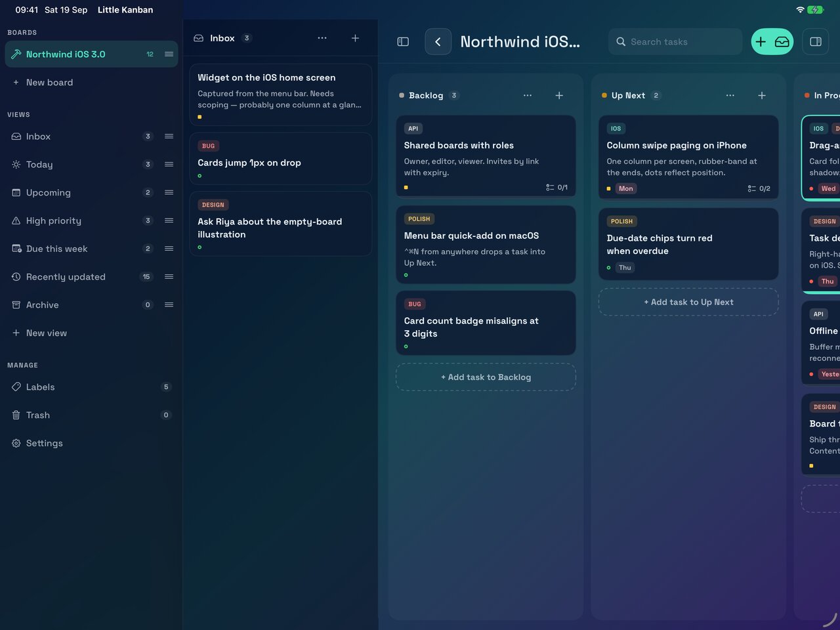Click the search magnifier icon

(621, 41)
